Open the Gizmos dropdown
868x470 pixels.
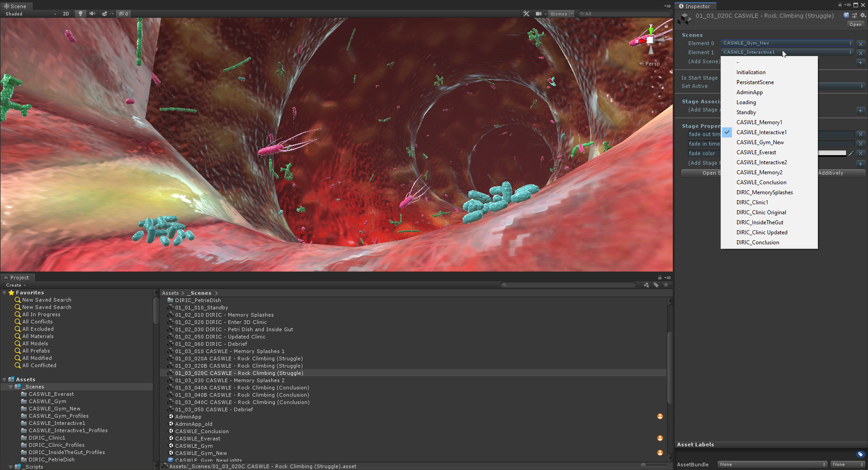[561, 14]
